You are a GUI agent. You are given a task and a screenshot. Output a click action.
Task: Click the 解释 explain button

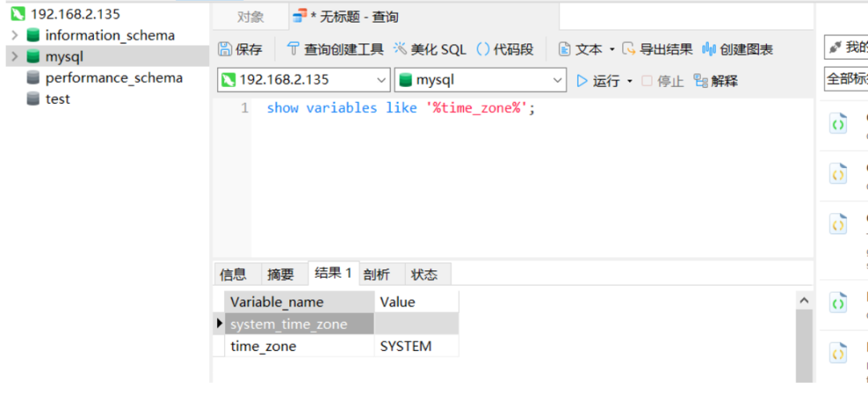point(715,81)
